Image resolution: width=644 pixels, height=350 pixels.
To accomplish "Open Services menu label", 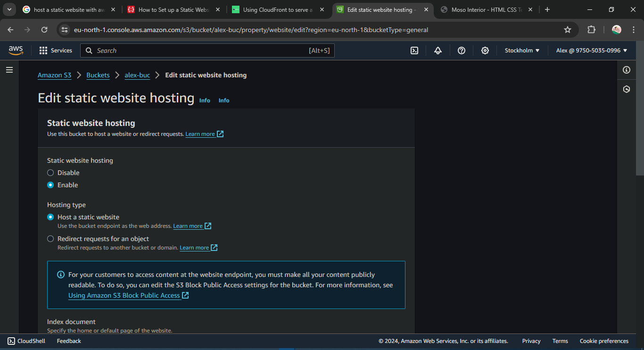I will tap(61, 50).
